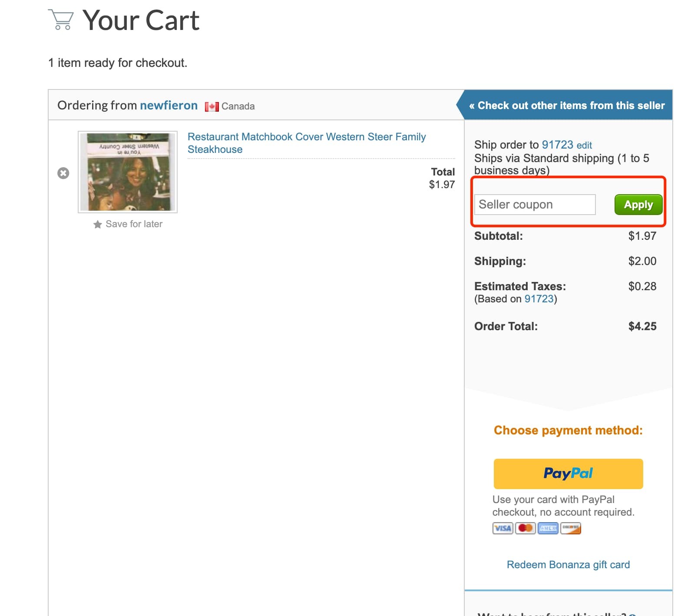The image size is (681, 616).
Task: Click the Your Cart heading
Action: click(141, 20)
